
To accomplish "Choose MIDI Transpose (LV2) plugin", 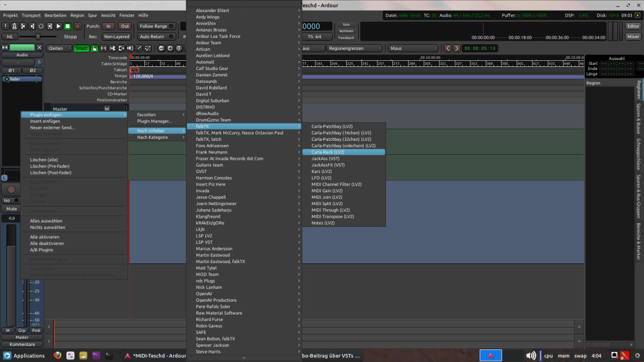I will coord(344,216).
